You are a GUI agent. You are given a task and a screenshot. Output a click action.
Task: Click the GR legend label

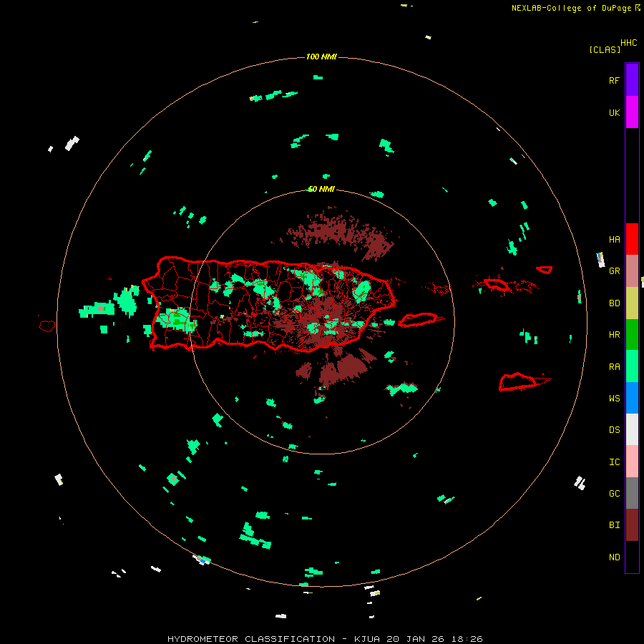(614, 271)
